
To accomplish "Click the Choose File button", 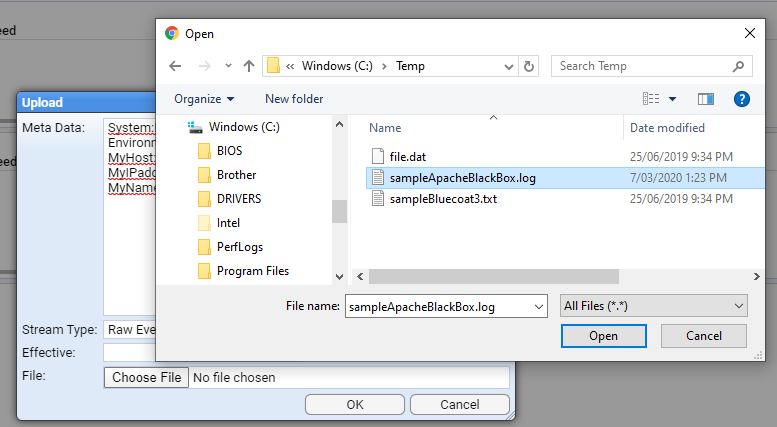I will click(x=146, y=378).
